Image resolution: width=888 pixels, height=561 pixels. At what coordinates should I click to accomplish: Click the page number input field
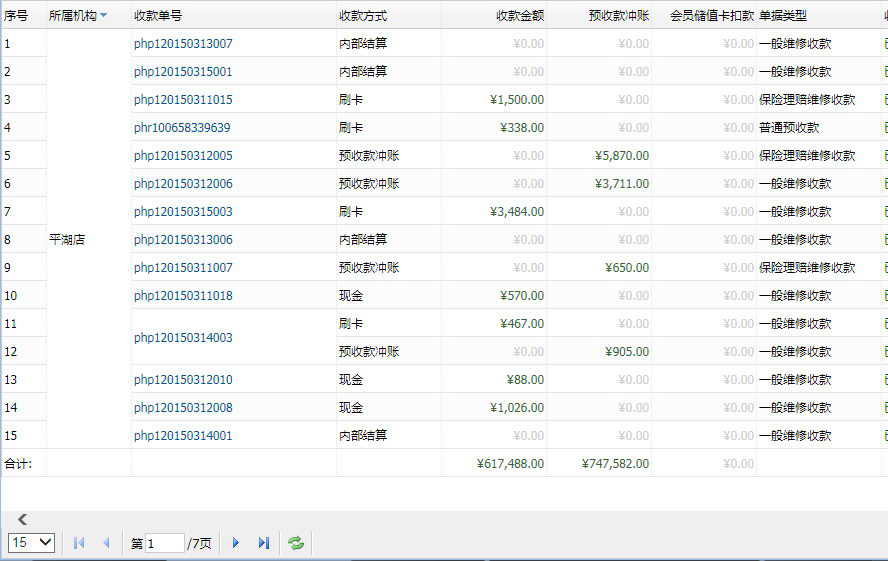[x=165, y=543]
